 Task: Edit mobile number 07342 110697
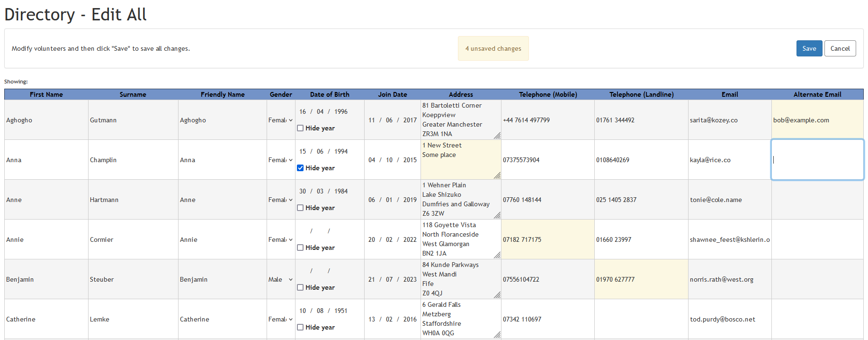coord(548,319)
